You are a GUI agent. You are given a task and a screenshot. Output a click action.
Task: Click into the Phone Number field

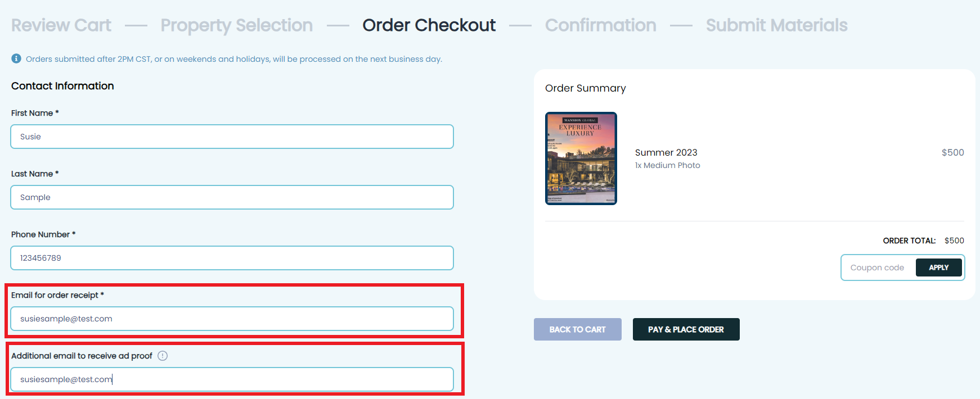[x=232, y=258]
